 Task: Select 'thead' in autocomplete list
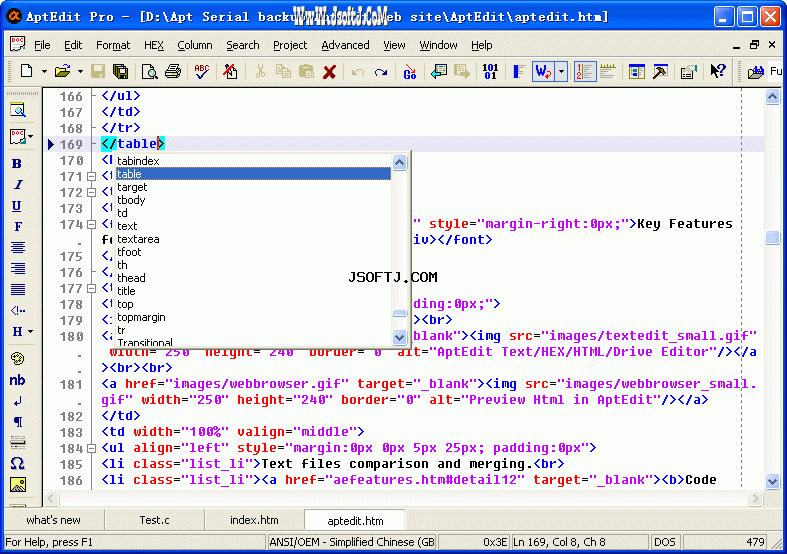253,278
